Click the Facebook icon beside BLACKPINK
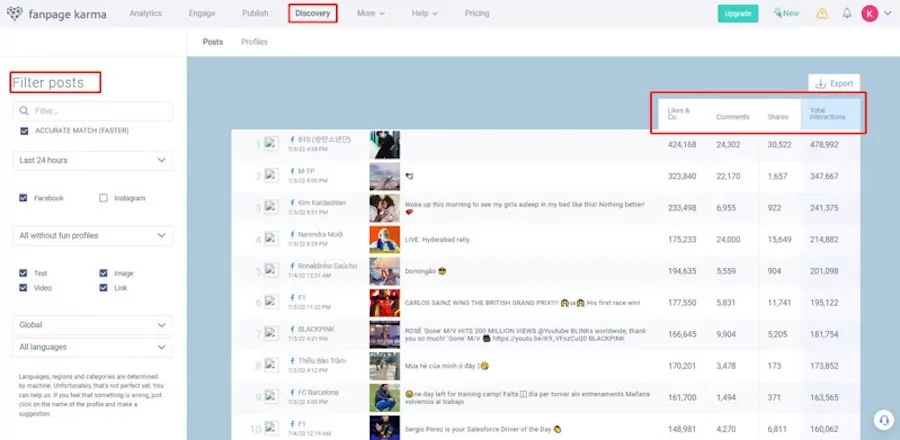 tap(292, 329)
